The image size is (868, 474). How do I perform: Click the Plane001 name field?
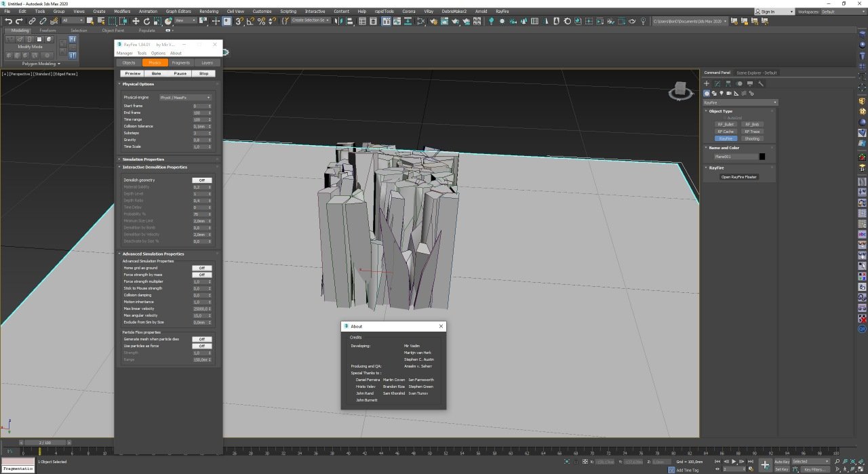[x=735, y=157]
